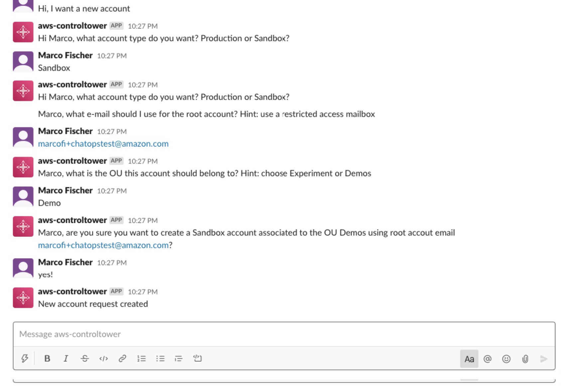Send the message with arrow button
The height and width of the screenshot is (392, 569).
(544, 359)
